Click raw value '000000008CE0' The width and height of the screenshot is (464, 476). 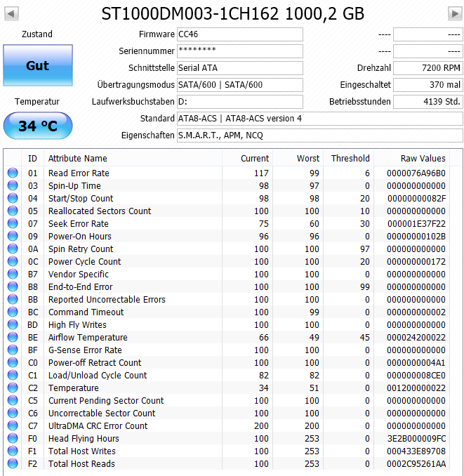click(x=416, y=375)
